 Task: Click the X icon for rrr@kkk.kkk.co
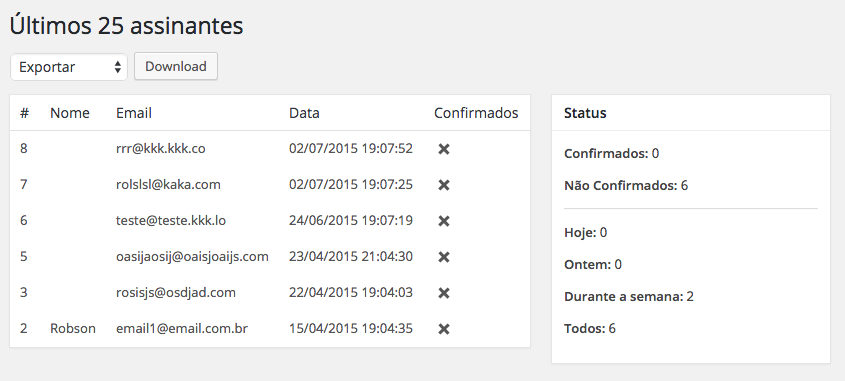pos(444,149)
